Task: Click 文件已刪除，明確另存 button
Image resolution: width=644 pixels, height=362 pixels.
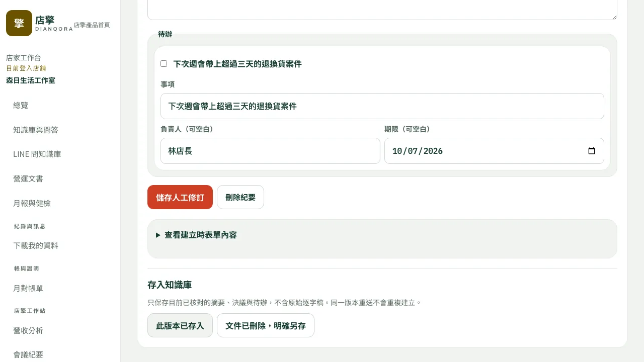Action: (266, 325)
